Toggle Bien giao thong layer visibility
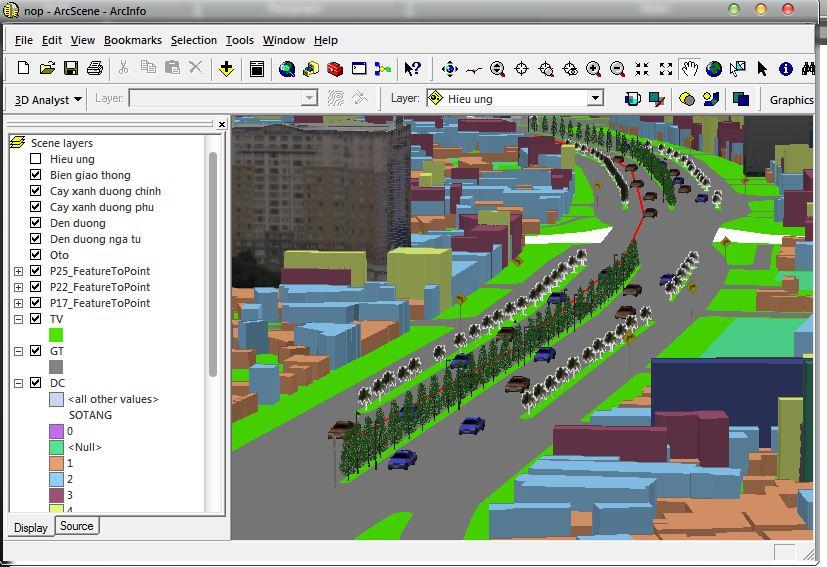Image resolution: width=827 pixels, height=567 pixels. click(x=36, y=175)
